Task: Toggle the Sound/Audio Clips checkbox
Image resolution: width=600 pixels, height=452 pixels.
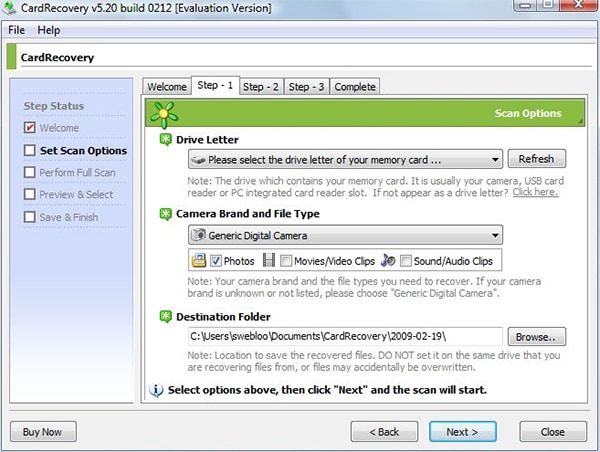Action: point(406,261)
